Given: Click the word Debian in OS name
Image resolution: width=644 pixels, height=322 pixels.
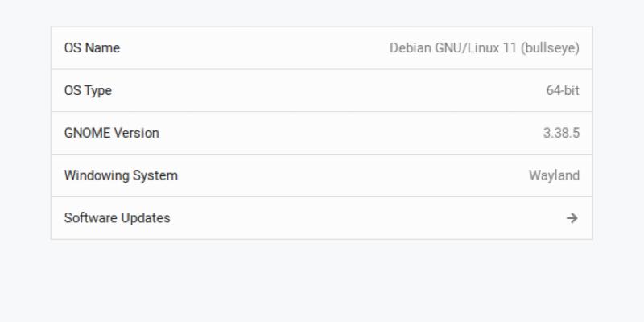Looking at the screenshot, I should coord(411,48).
